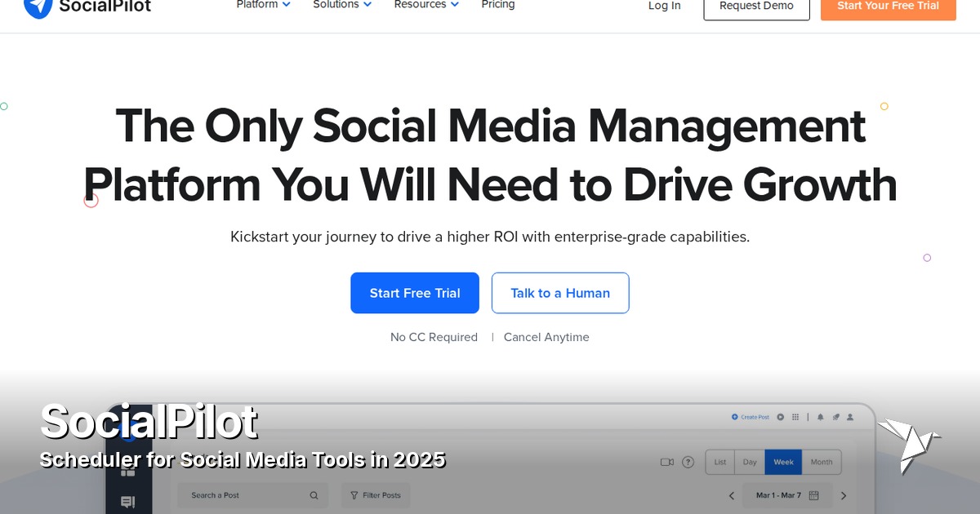Open the Filter Posts control
980x514 pixels.
[376, 495]
